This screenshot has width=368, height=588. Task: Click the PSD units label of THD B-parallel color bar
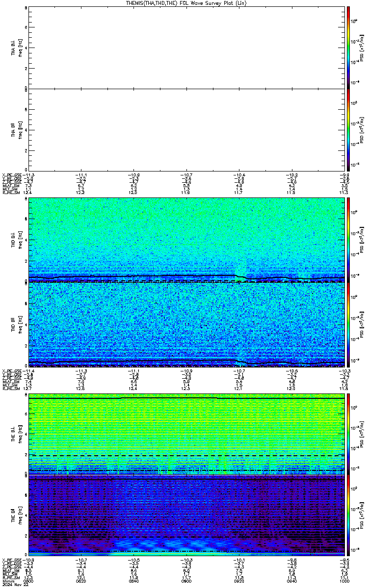point(362,325)
